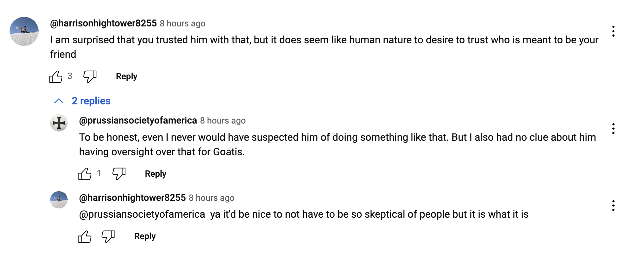
Task: Visit @prussiansocietyofamerica channel from reply header
Action: pos(138,121)
